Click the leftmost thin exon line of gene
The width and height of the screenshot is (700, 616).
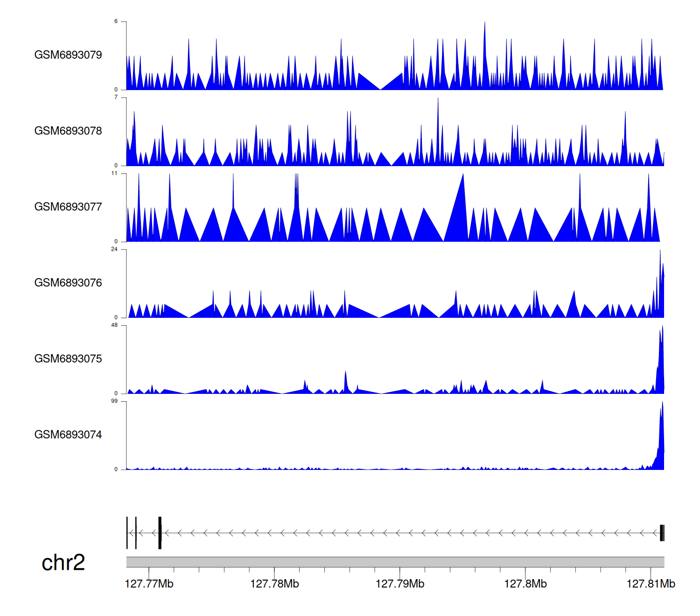pyautogui.click(x=127, y=533)
